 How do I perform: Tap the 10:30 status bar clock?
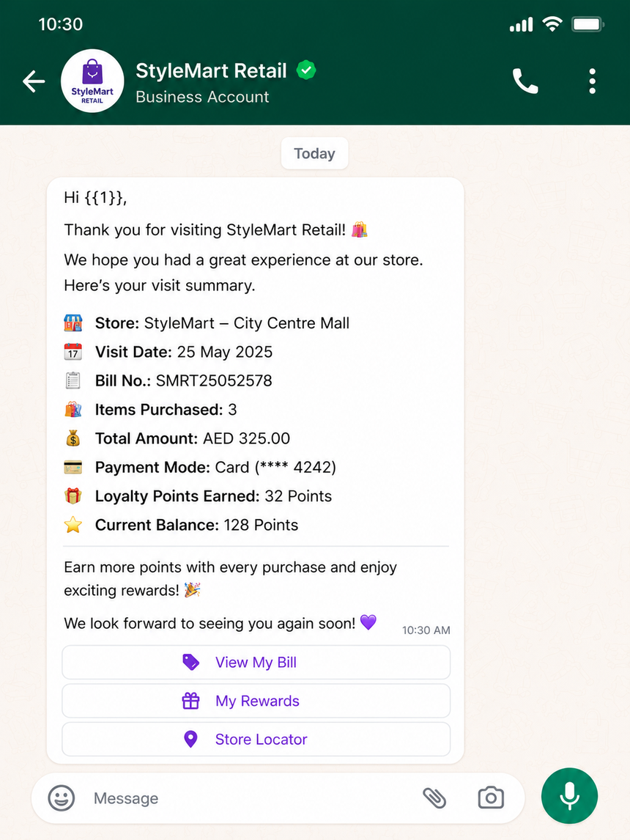pyautogui.click(x=61, y=24)
